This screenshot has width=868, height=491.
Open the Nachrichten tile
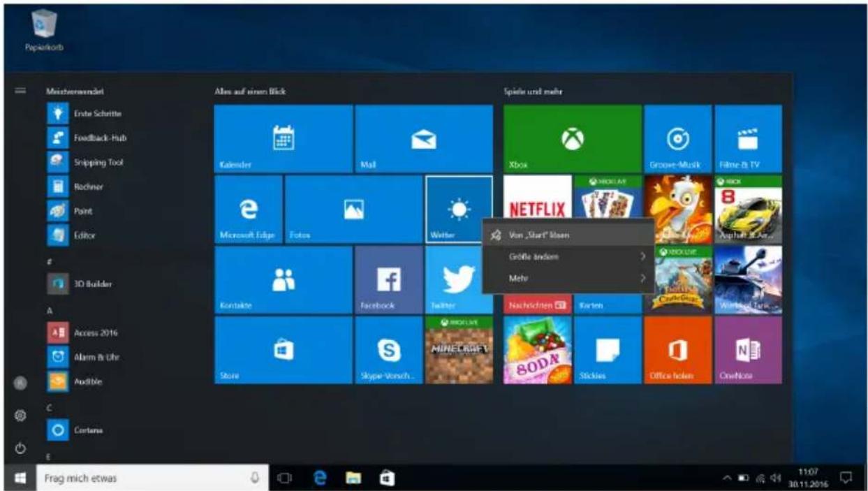click(537, 305)
